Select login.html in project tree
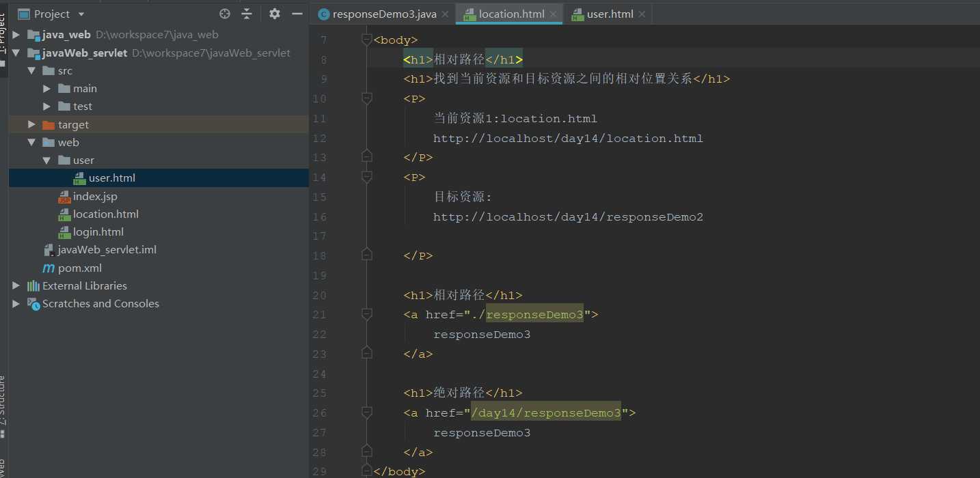Screen dimensions: 980x478 (98, 231)
